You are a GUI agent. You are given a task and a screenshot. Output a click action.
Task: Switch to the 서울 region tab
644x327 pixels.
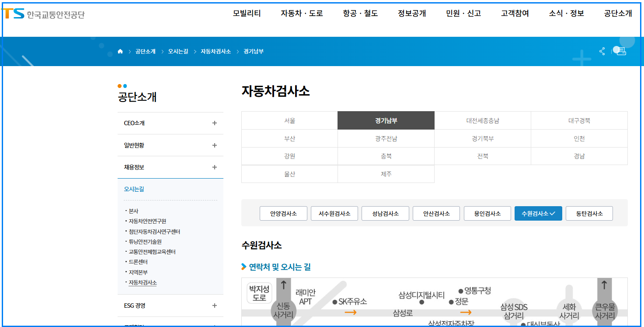pos(289,120)
